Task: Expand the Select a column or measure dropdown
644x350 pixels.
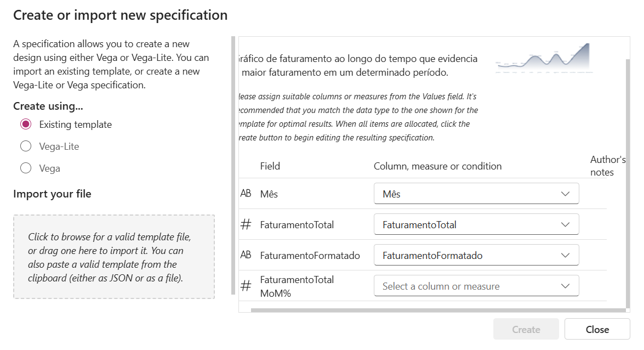Action: (476, 286)
